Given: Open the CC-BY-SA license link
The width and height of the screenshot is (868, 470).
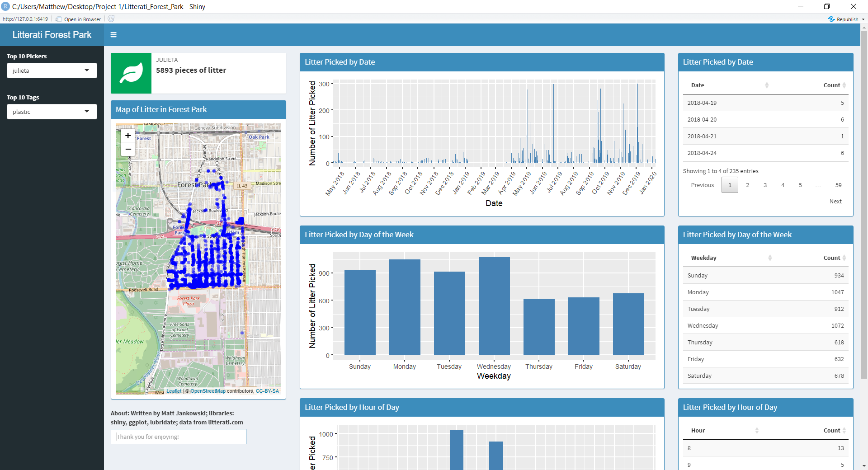Looking at the screenshot, I should click(x=267, y=391).
